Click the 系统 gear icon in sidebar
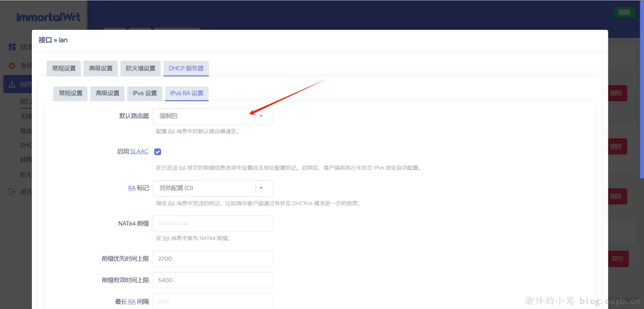This screenshot has height=309, width=644. (x=11, y=65)
